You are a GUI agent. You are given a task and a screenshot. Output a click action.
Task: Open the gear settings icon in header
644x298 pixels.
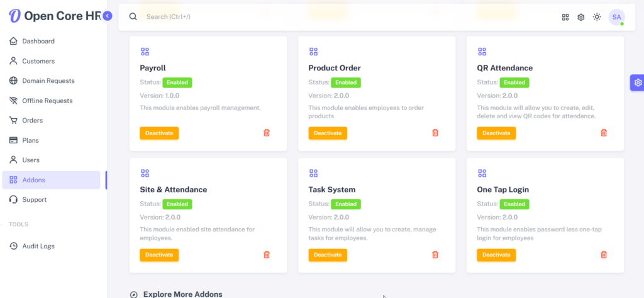(x=580, y=17)
